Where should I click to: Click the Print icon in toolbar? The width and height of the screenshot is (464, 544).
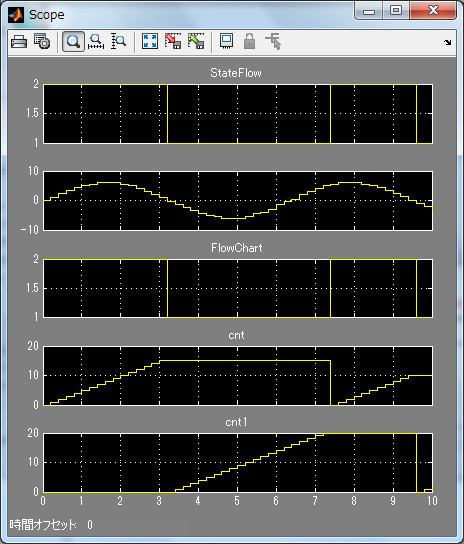[x=19, y=42]
